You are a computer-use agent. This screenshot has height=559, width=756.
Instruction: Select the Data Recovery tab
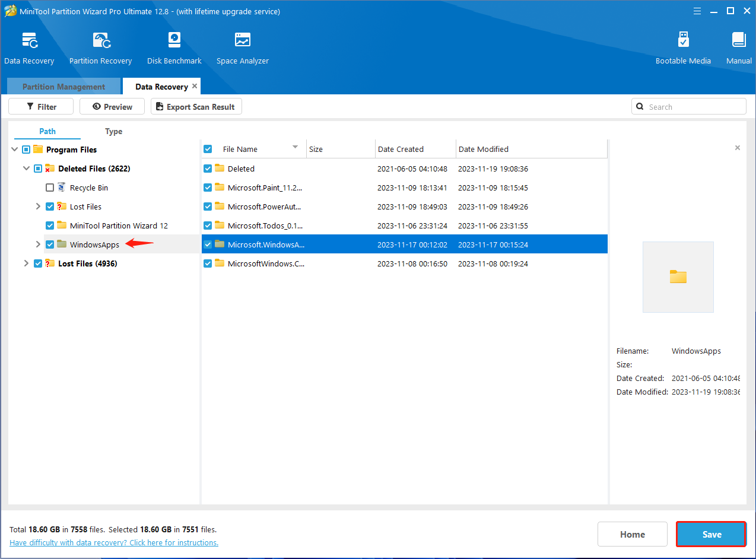pyautogui.click(x=161, y=87)
